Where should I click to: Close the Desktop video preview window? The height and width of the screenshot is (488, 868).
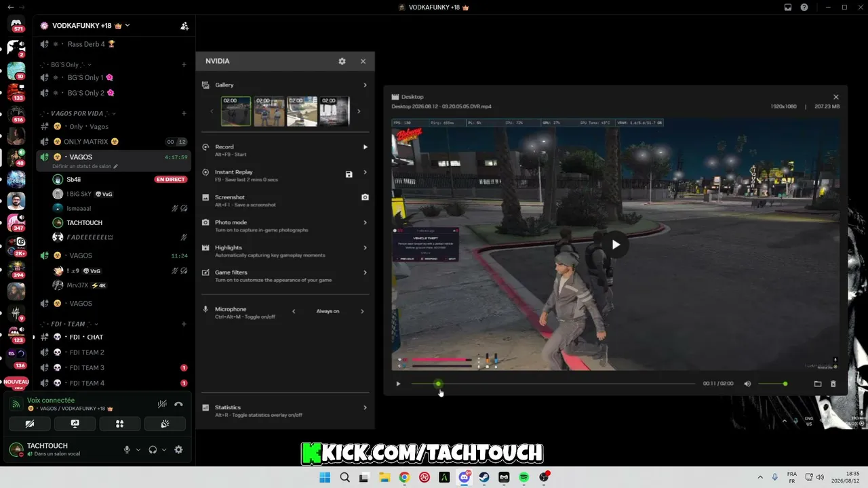pyautogui.click(x=835, y=97)
